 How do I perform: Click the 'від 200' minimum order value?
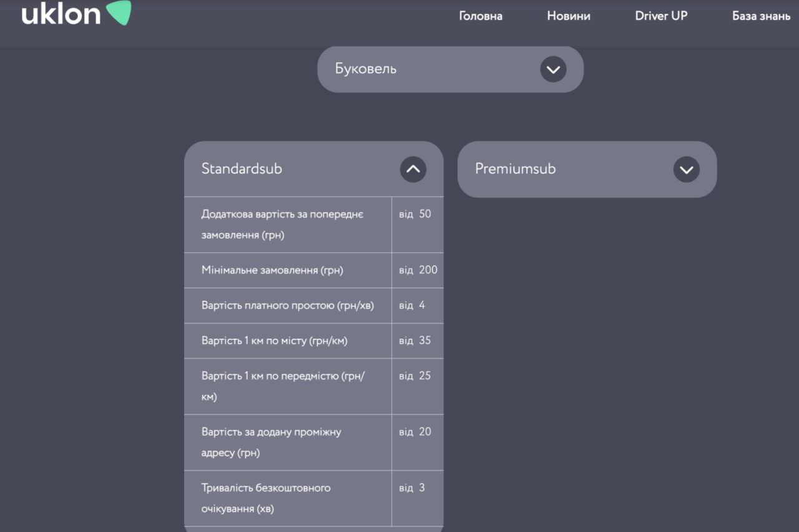click(x=418, y=270)
